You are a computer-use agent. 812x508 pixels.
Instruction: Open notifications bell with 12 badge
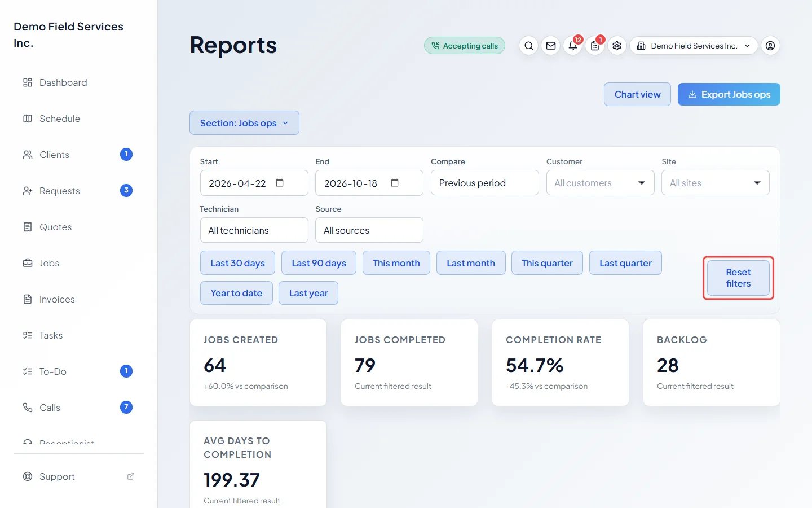(573, 46)
